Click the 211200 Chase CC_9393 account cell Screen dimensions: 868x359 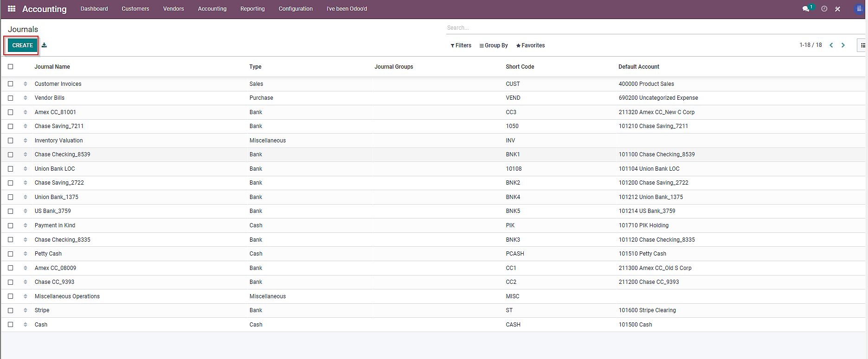click(649, 282)
